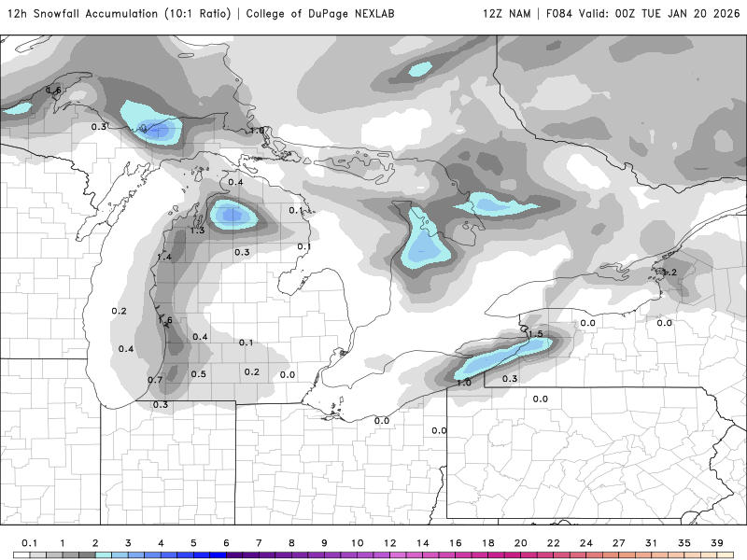Select the 0.5 snowfall value in southern Michigan
Image resolution: width=747 pixels, height=560 pixels.
pos(199,374)
